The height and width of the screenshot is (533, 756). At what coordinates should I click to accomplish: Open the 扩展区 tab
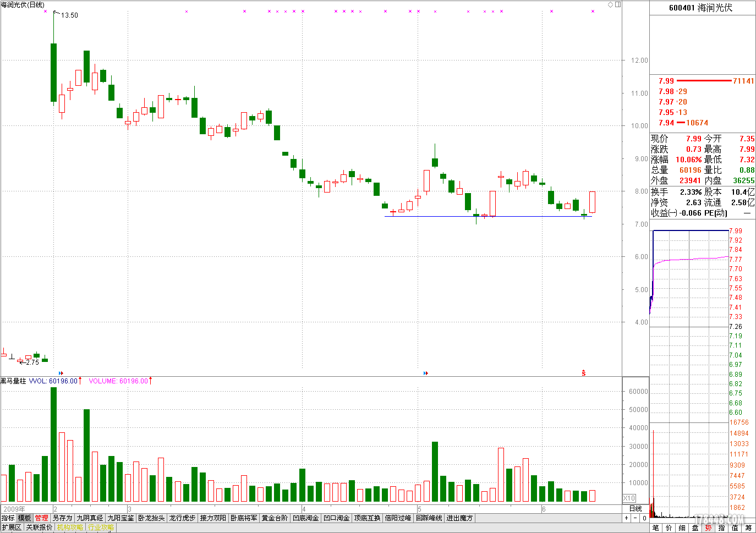(x=12, y=527)
